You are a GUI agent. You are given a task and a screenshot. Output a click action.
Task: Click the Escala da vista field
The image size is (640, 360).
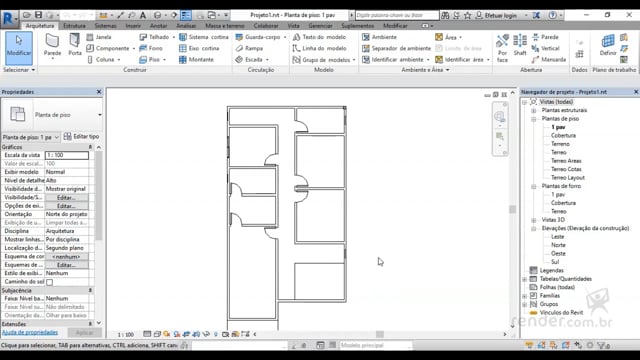coord(67,155)
